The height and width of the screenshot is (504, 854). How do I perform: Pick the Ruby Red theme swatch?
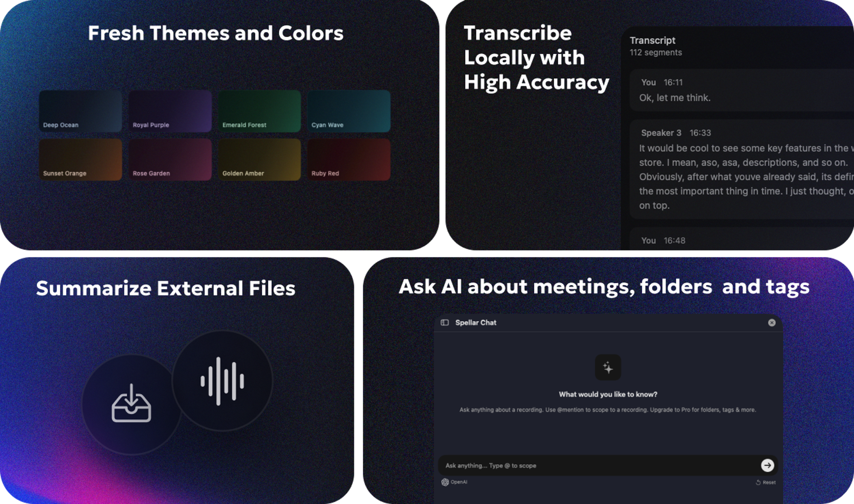point(349,159)
